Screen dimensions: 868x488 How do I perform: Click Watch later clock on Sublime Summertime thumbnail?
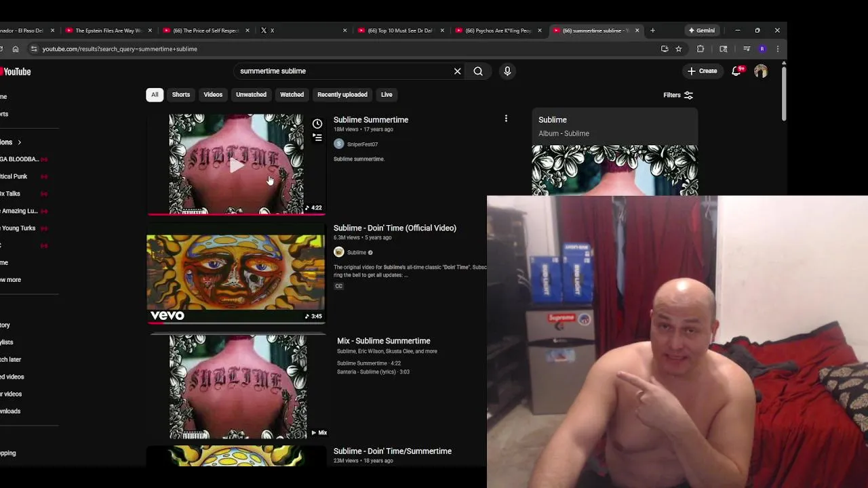317,123
